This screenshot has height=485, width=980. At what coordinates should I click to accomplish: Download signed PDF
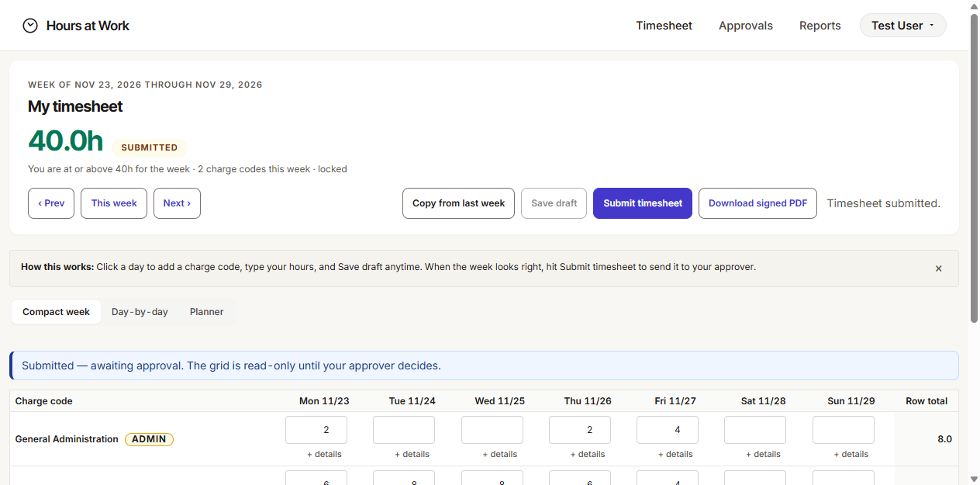pyautogui.click(x=757, y=203)
